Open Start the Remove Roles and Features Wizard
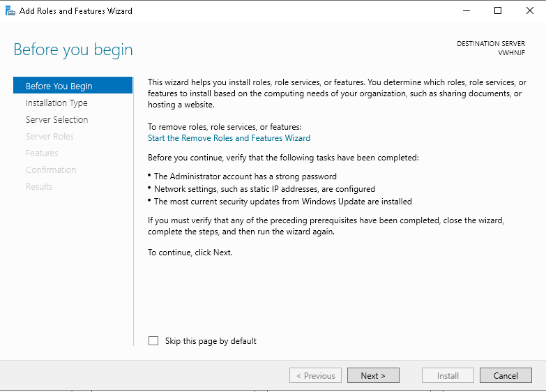Image resolution: width=546 pixels, height=392 pixels. [x=229, y=138]
